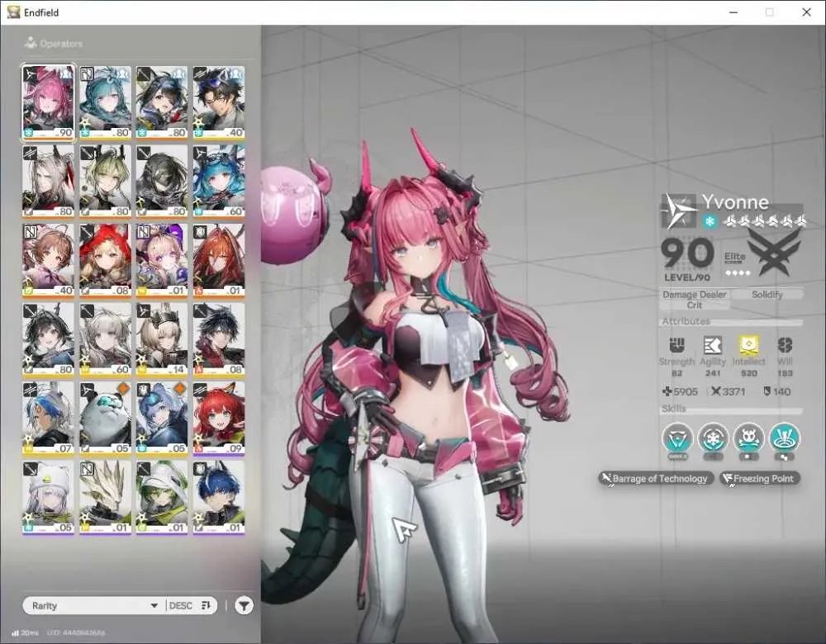Click the HP cross stat icon
This screenshot has height=644, width=826.
click(x=667, y=391)
